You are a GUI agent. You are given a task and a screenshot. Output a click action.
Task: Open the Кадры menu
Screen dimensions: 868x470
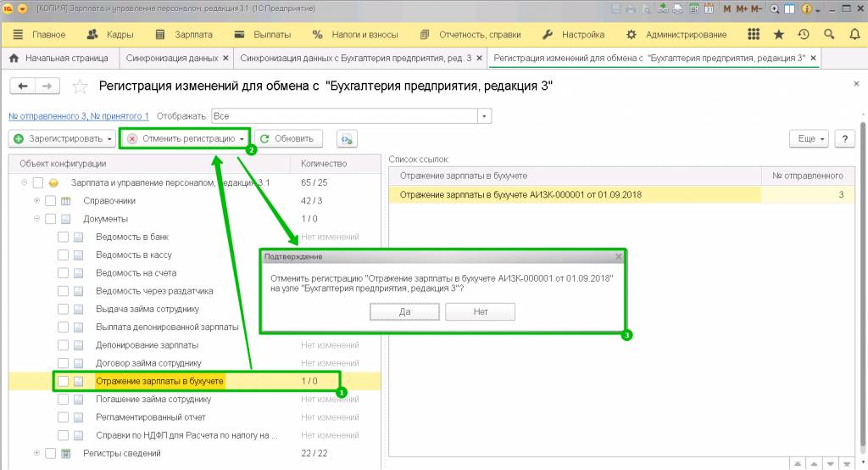tap(110, 35)
